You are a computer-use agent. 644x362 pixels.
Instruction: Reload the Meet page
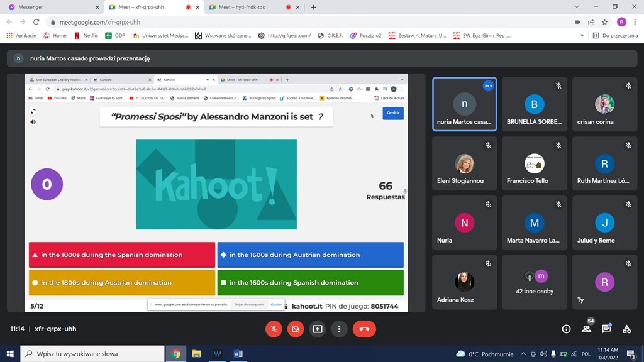point(36,22)
